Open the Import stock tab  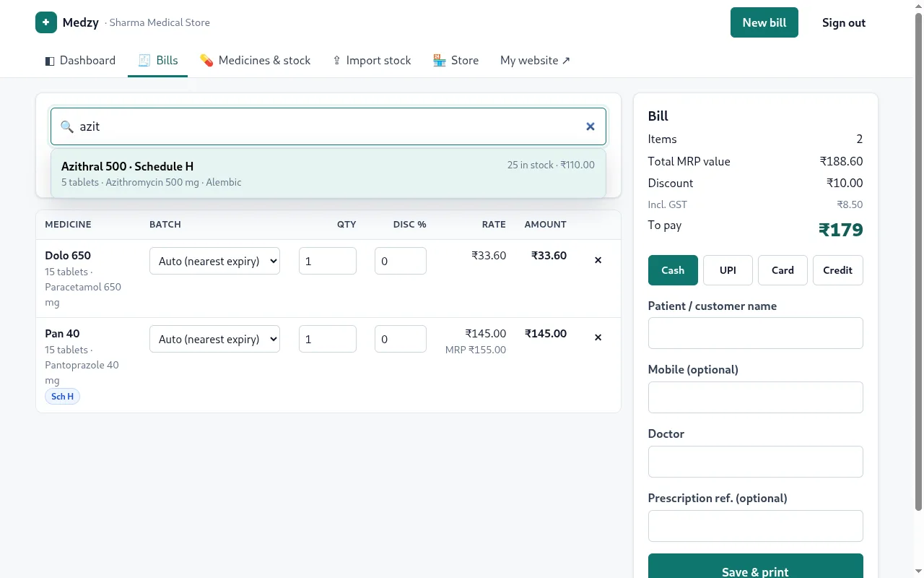point(371,61)
